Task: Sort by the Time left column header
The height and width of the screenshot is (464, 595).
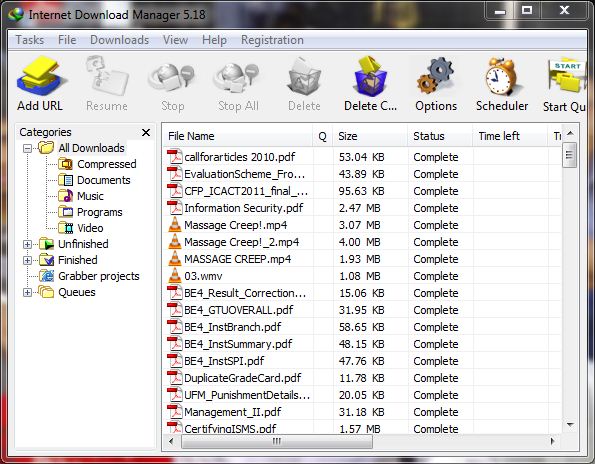Action: (x=511, y=136)
